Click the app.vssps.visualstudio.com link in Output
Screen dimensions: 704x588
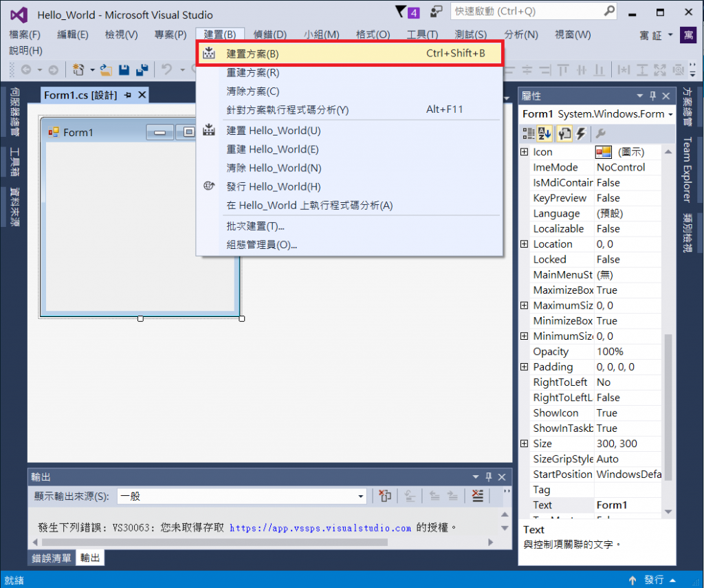pos(320,527)
